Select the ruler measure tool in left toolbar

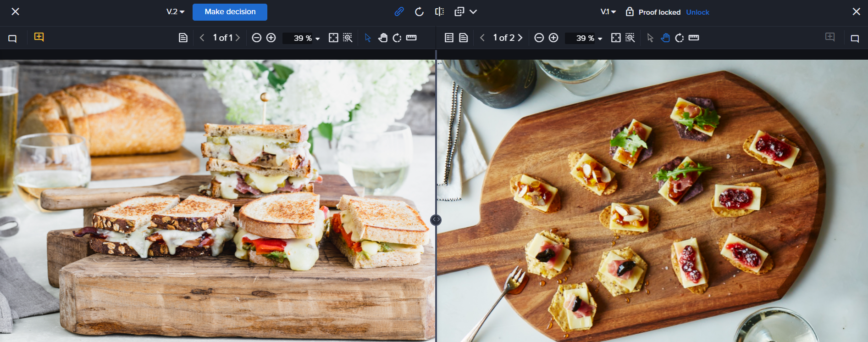[411, 38]
